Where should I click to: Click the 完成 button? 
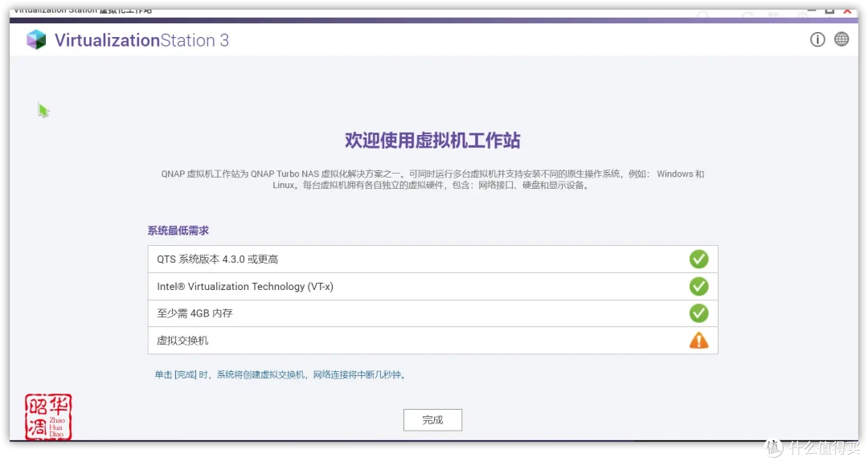432,420
